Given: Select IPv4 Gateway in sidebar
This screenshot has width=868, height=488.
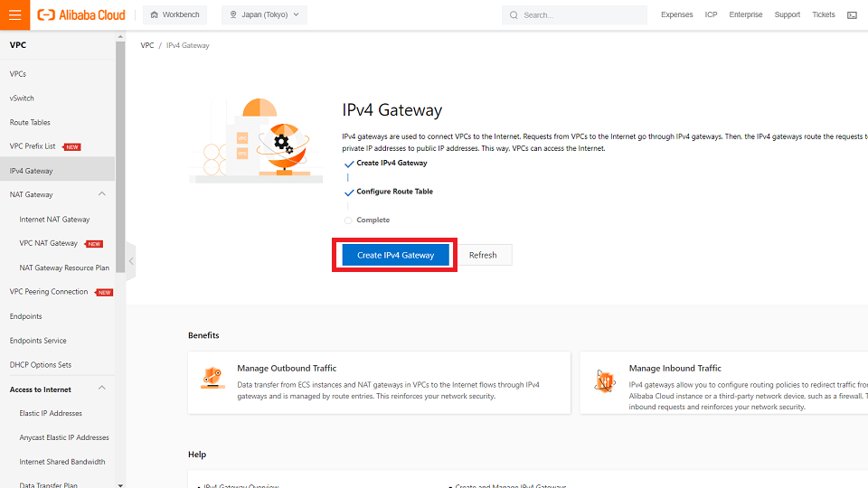Looking at the screenshot, I should 57,171.
